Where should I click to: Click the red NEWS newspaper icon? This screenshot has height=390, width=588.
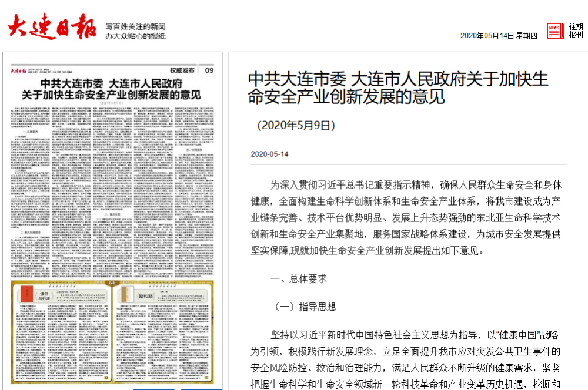pyautogui.click(x=554, y=31)
